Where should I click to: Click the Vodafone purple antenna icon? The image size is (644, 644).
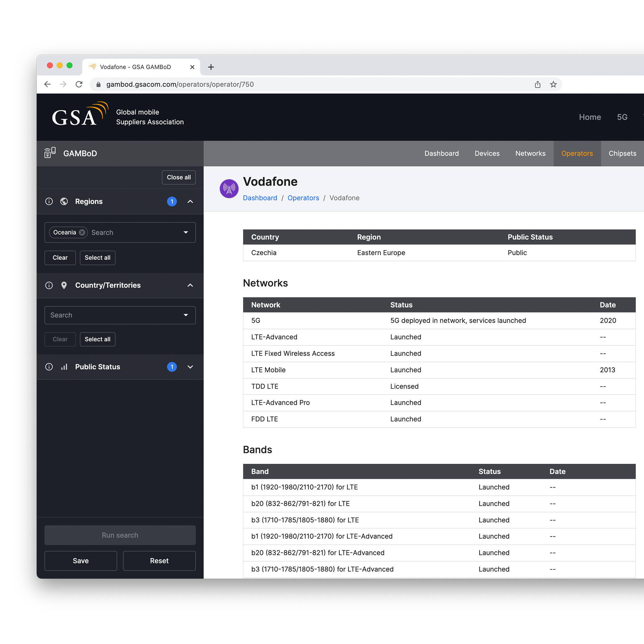[229, 189]
